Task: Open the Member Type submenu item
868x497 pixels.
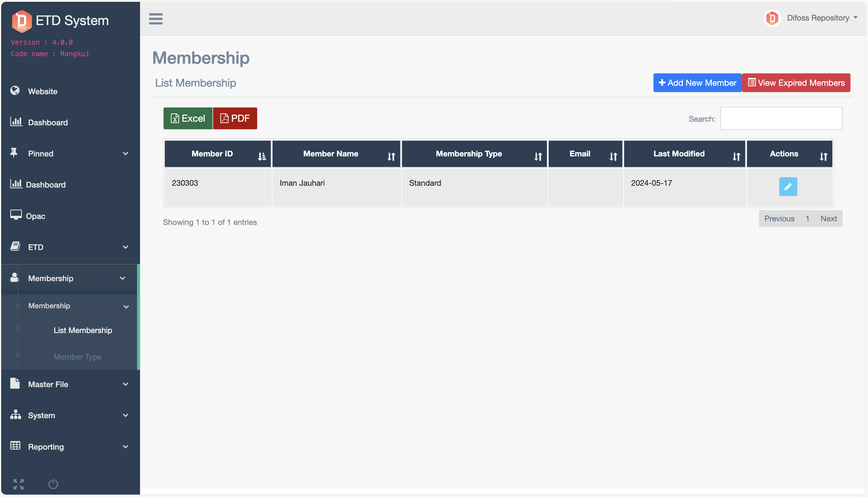Action: 78,357
